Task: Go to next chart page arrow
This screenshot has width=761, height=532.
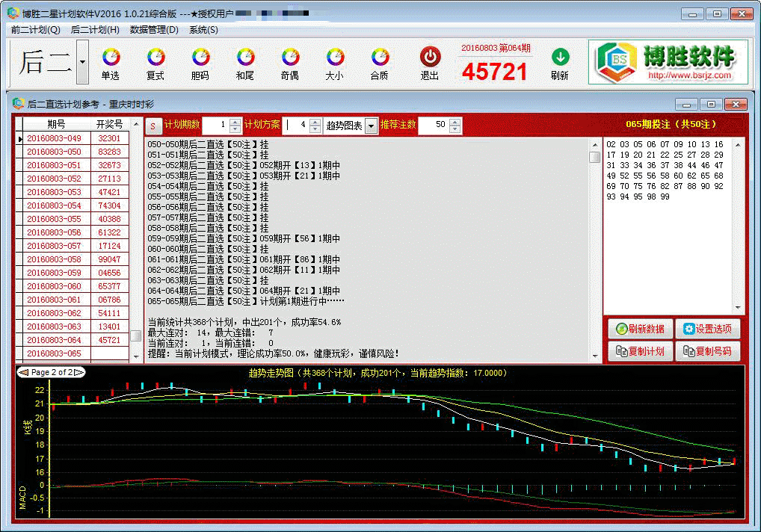Action: (79, 372)
